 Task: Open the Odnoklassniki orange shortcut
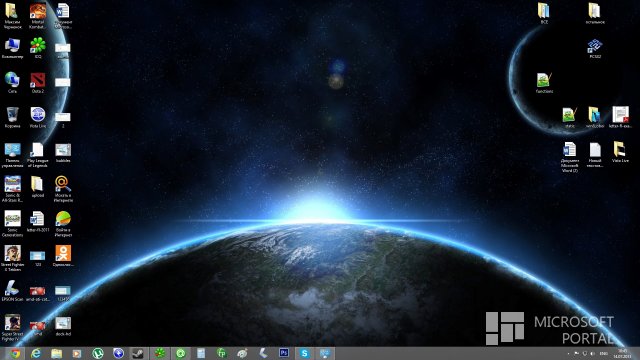63,256
